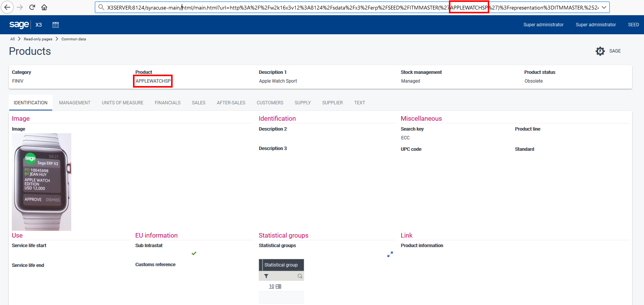Click the filter funnel in Statistical group grid

pyautogui.click(x=266, y=276)
